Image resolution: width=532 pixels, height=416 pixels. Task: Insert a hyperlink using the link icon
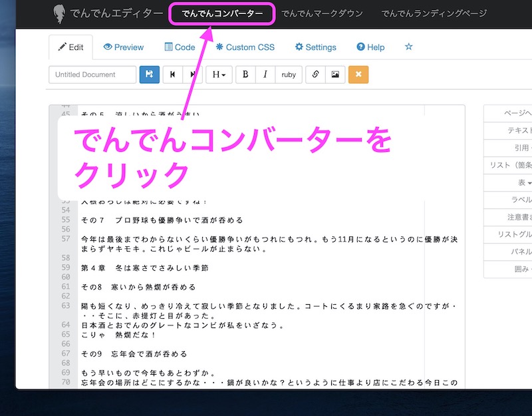pyautogui.click(x=315, y=75)
